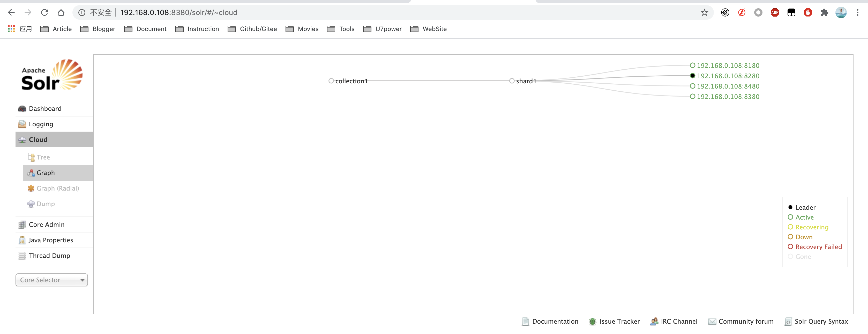
Task: Click the Core Admin icon
Action: click(22, 225)
